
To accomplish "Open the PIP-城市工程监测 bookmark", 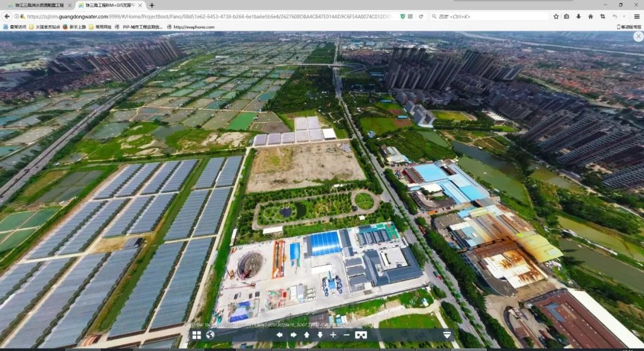I will tap(139, 27).
